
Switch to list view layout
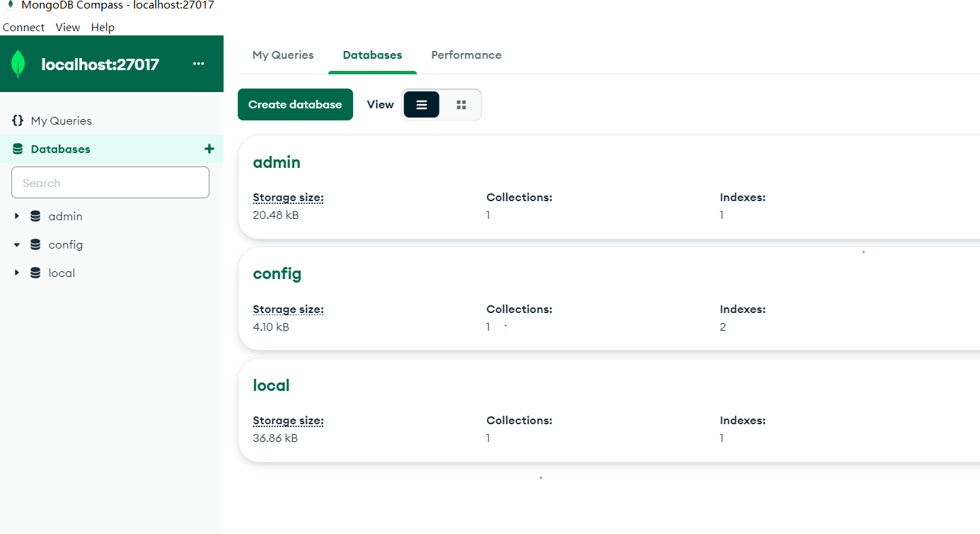[x=422, y=105]
